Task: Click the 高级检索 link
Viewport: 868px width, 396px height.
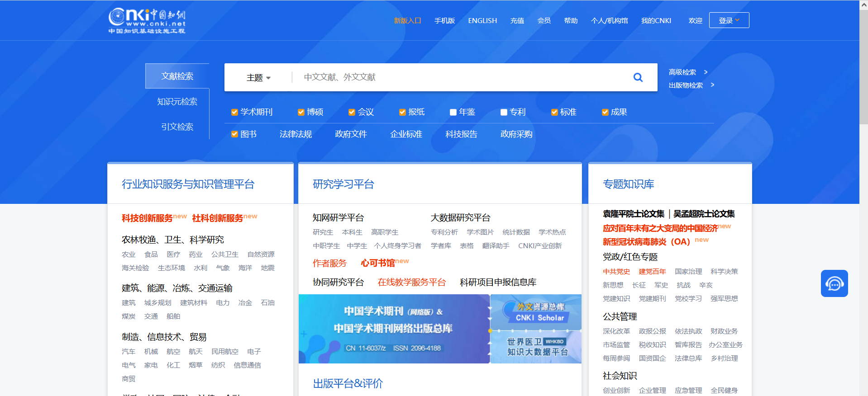Action: (x=682, y=72)
